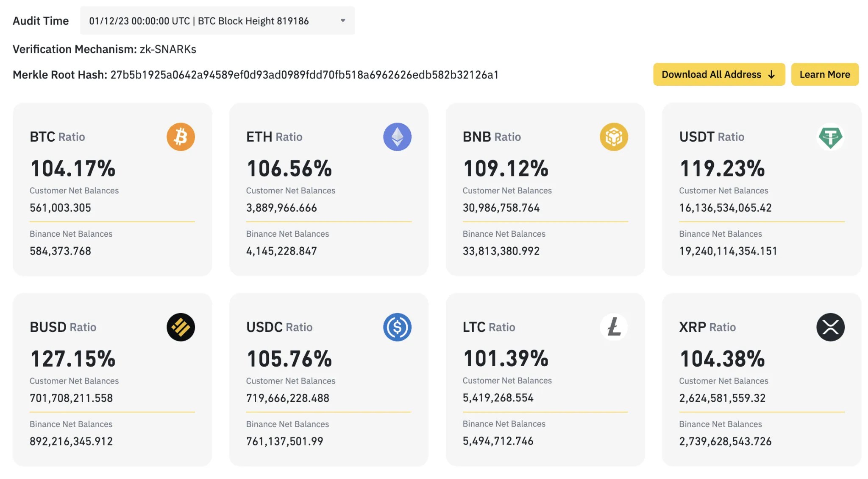Screen dimensions: 868x479
Task: Click the XRP logo icon
Action: point(830,327)
